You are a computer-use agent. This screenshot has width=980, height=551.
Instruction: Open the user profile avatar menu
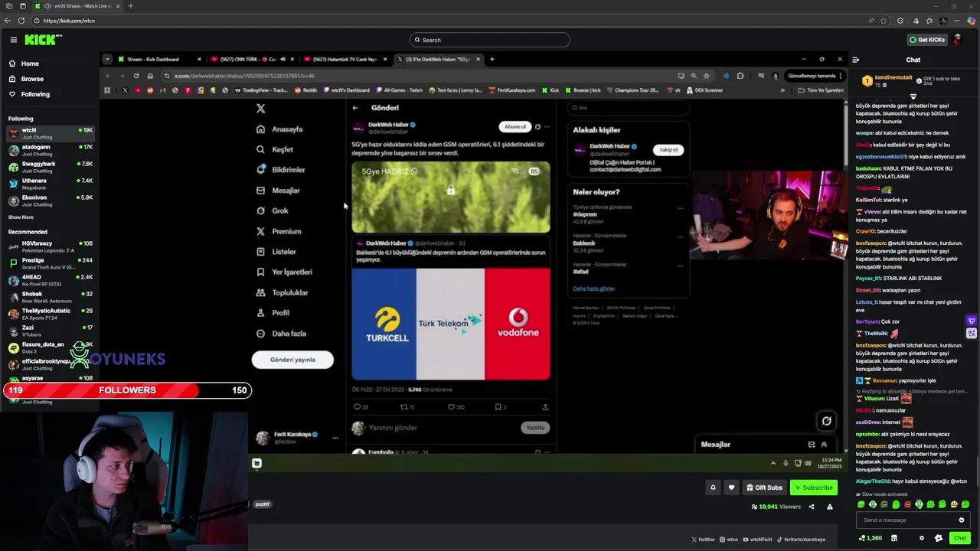(x=957, y=40)
